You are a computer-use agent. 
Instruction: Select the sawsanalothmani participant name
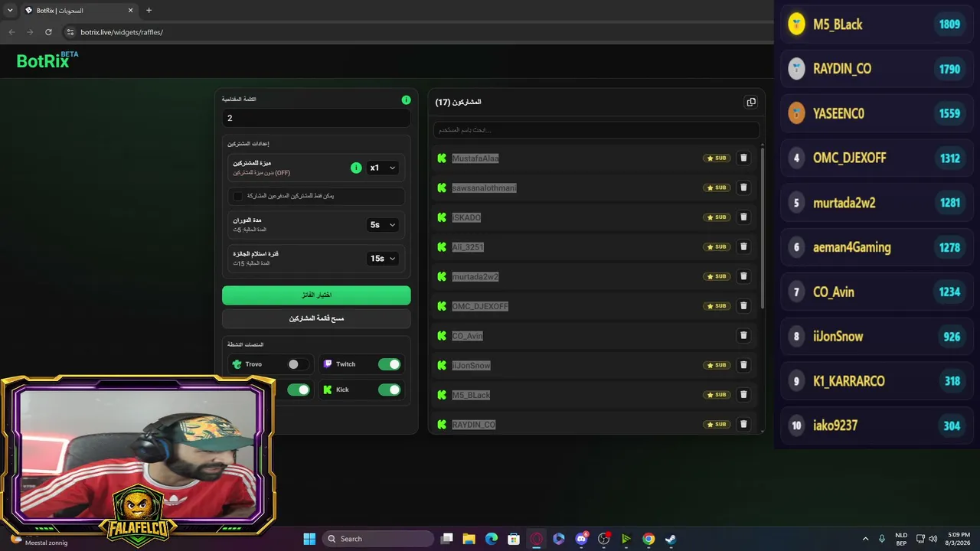tap(484, 187)
